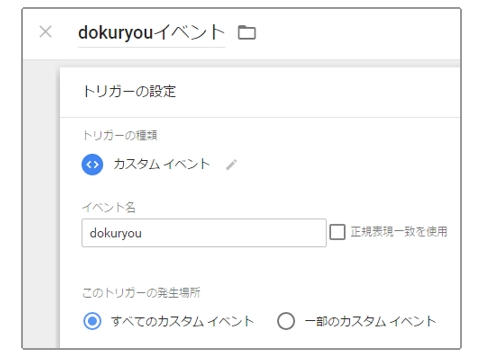Click the すべてのカスタム イベント option label

point(182,321)
